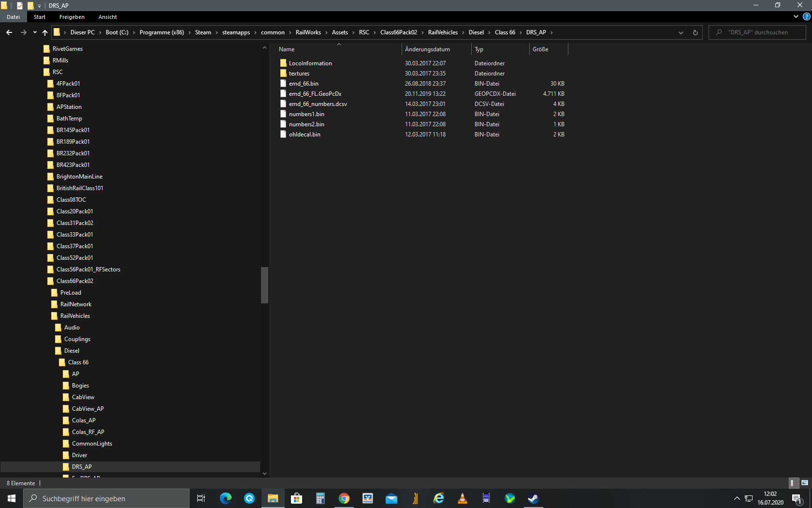This screenshot has height=508, width=812.
Task: Open the recent locations dropdown arrow
Action: [x=35, y=32]
